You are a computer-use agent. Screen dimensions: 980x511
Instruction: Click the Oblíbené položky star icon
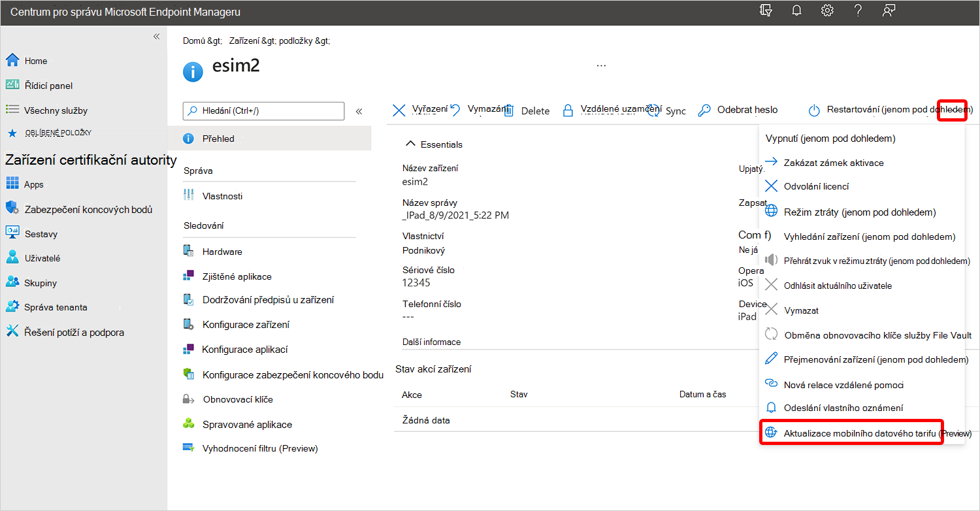tap(12, 133)
